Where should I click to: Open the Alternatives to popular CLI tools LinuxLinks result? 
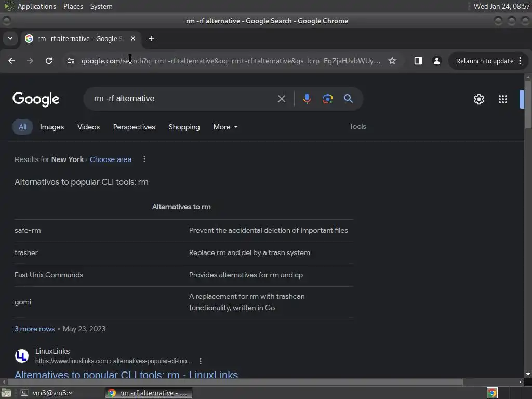(x=126, y=375)
